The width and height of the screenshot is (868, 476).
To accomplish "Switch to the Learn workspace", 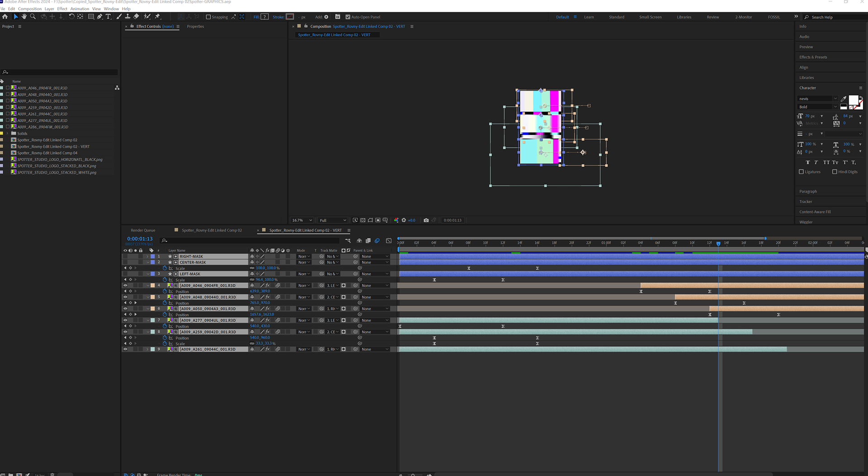I will (x=589, y=17).
